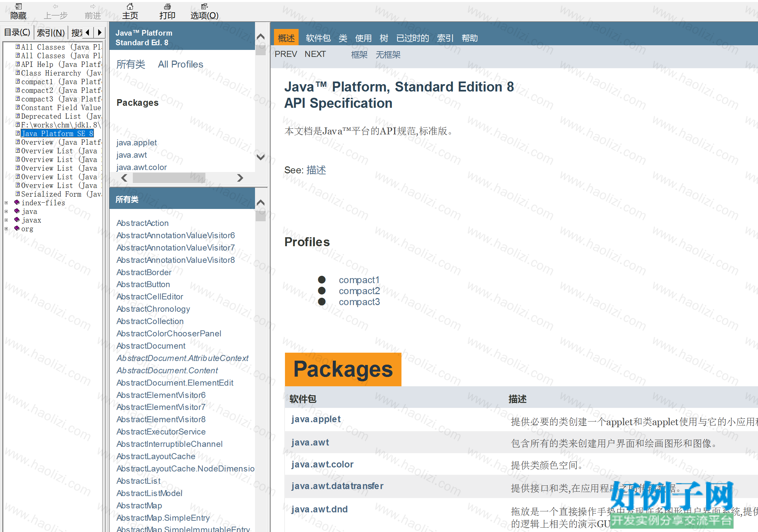Open the AbstractDocument.Content class link

click(167, 370)
